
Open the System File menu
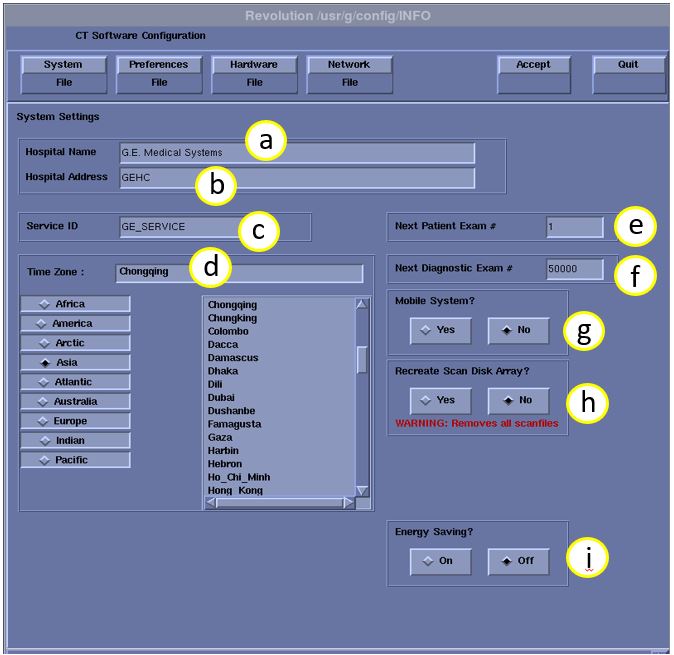pos(63,73)
